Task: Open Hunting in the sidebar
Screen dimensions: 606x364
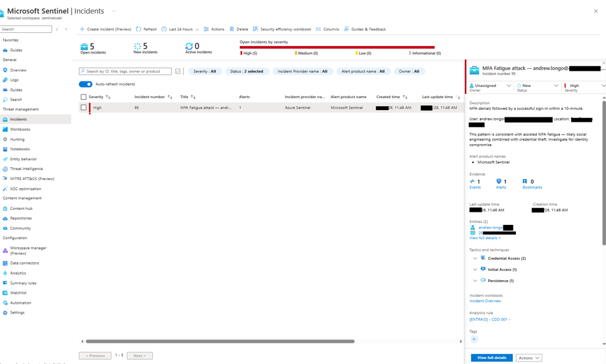Action: (17, 139)
